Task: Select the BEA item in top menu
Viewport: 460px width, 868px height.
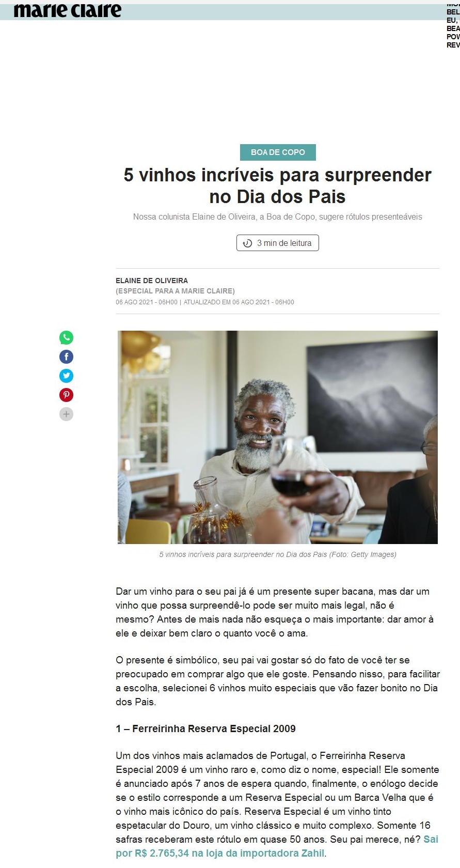Action: point(453,28)
